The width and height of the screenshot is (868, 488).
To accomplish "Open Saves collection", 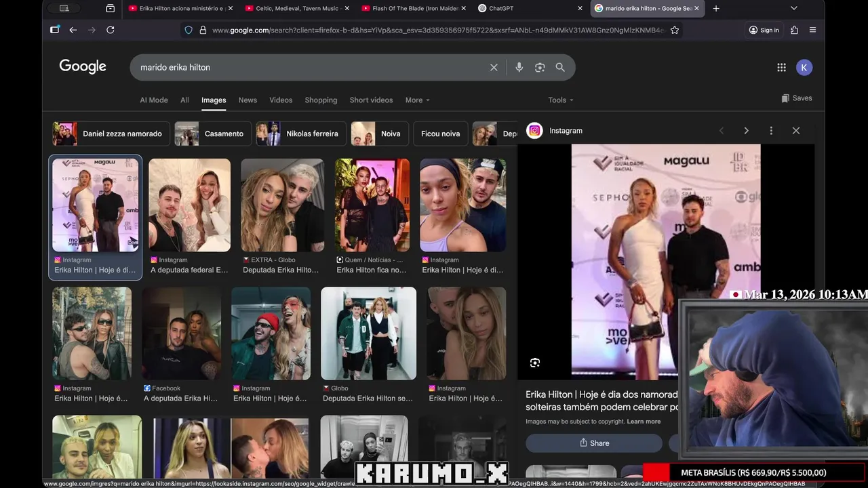I will (x=797, y=98).
